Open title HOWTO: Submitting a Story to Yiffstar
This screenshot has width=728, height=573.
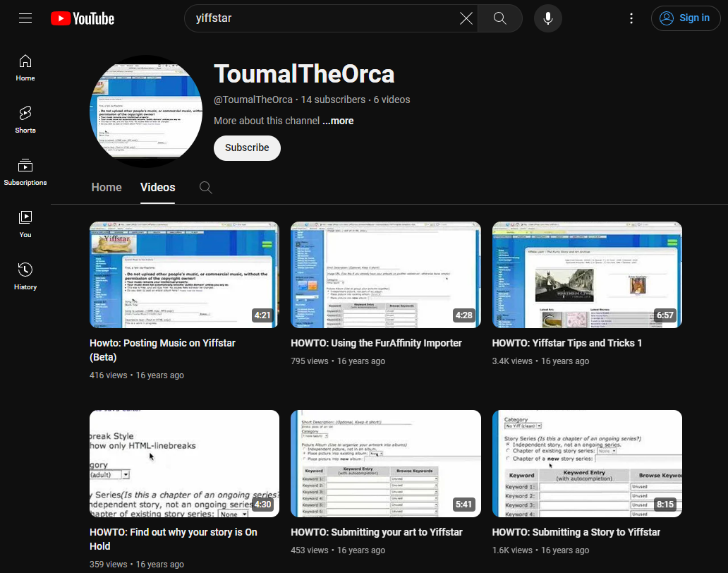coord(576,532)
